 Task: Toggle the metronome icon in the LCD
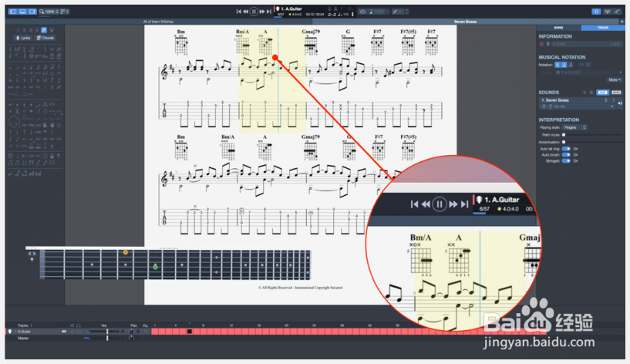(336, 8)
